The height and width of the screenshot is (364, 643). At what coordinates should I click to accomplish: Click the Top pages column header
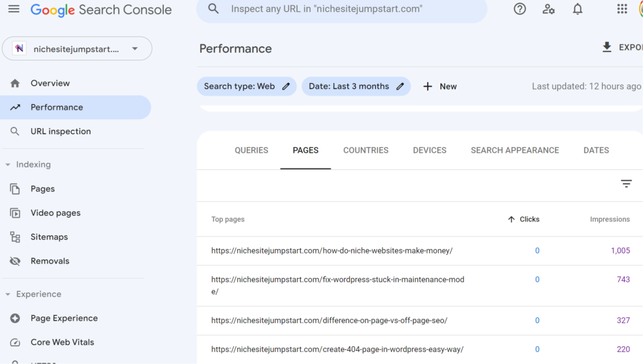point(228,219)
